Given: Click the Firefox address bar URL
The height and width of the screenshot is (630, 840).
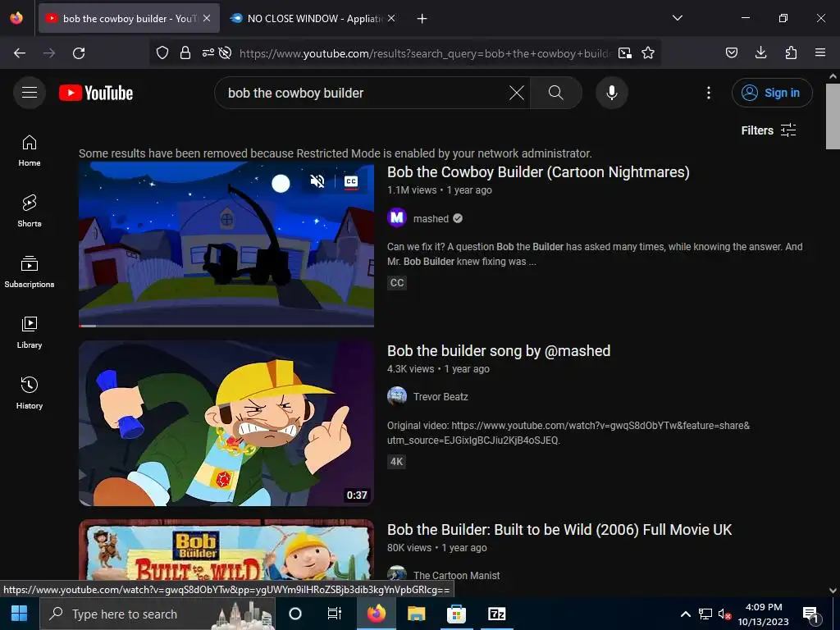Looking at the screenshot, I should point(426,53).
